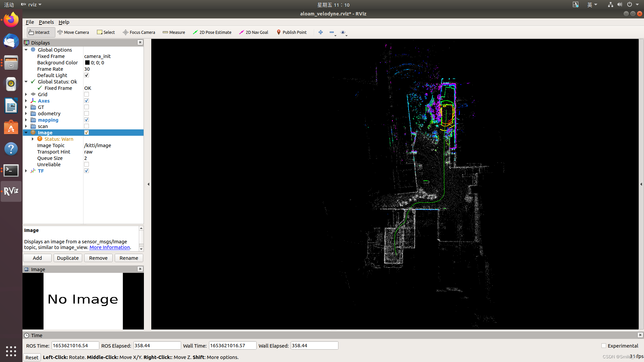
Task: Click the remove tool minus icon
Action: (x=332, y=33)
